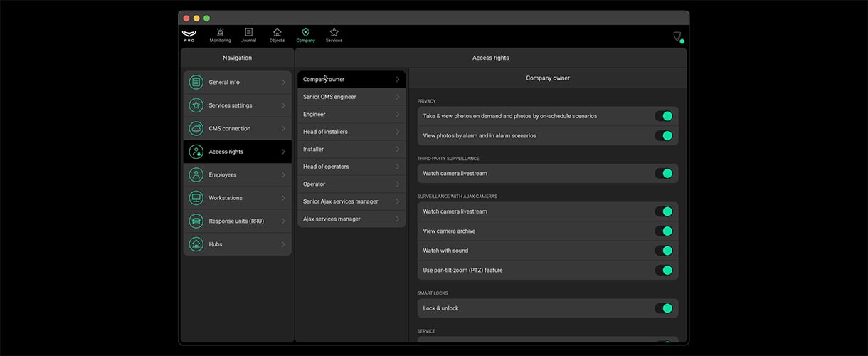Screen dimensions: 868x356
Task: Toggle View camera archive switch
Action: [x=664, y=231]
